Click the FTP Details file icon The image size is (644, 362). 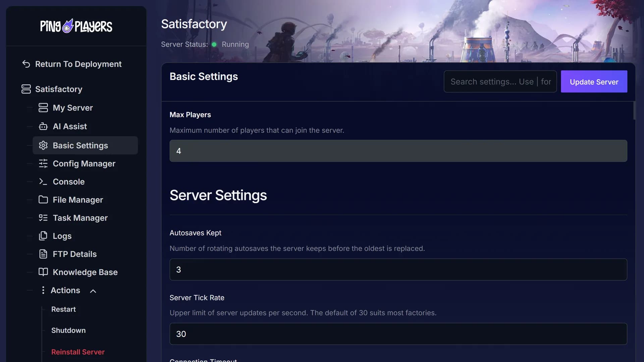click(43, 254)
